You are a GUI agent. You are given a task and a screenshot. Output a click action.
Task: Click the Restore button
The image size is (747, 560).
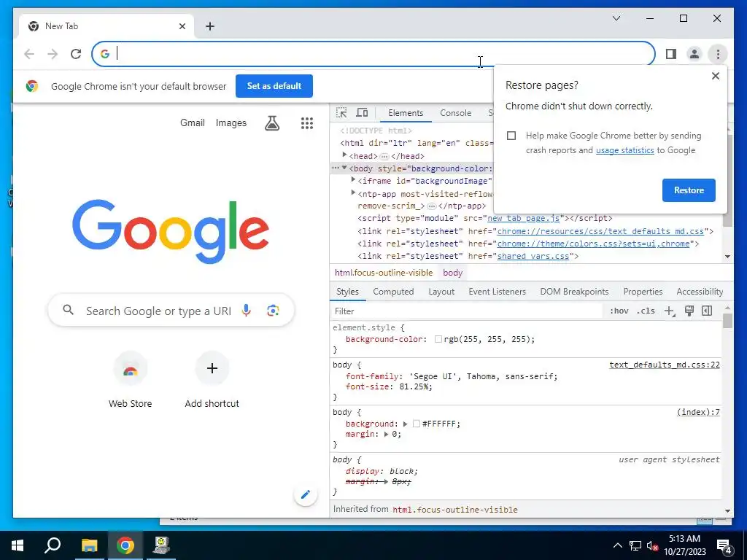pos(689,190)
